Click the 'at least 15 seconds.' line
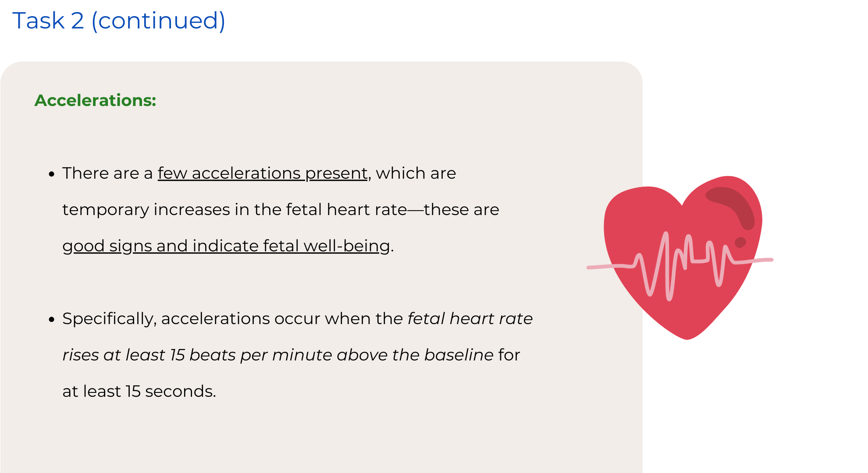 pyautogui.click(x=139, y=391)
